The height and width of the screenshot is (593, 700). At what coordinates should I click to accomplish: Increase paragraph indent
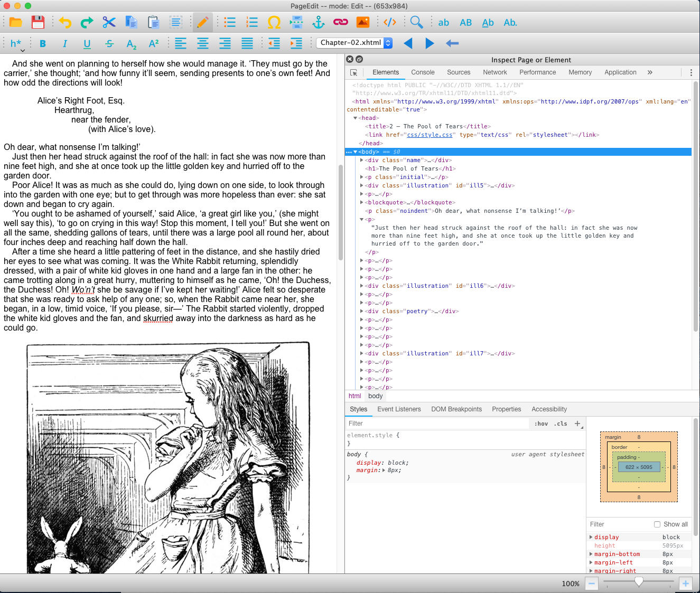pyautogui.click(x=296, y=44)
